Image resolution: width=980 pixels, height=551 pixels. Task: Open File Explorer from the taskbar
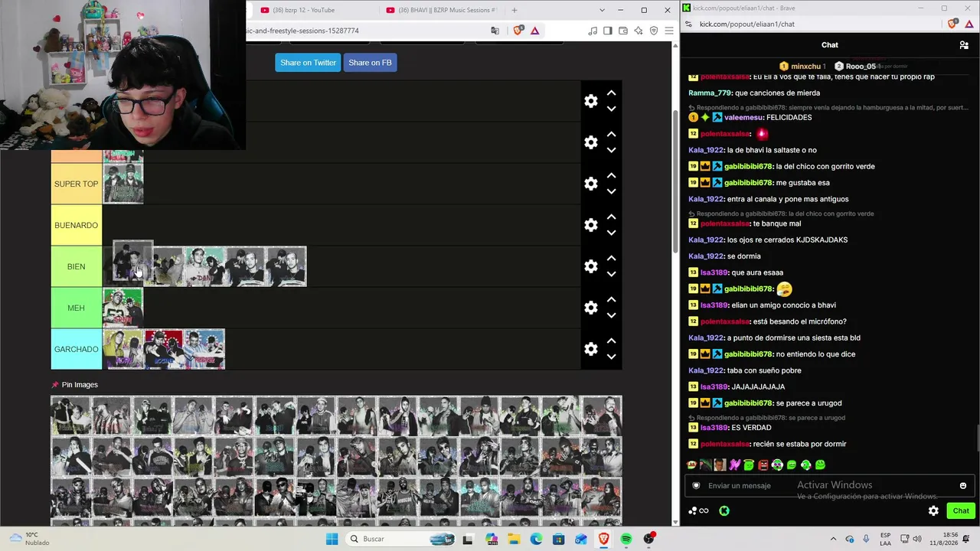tap(514, 539)
